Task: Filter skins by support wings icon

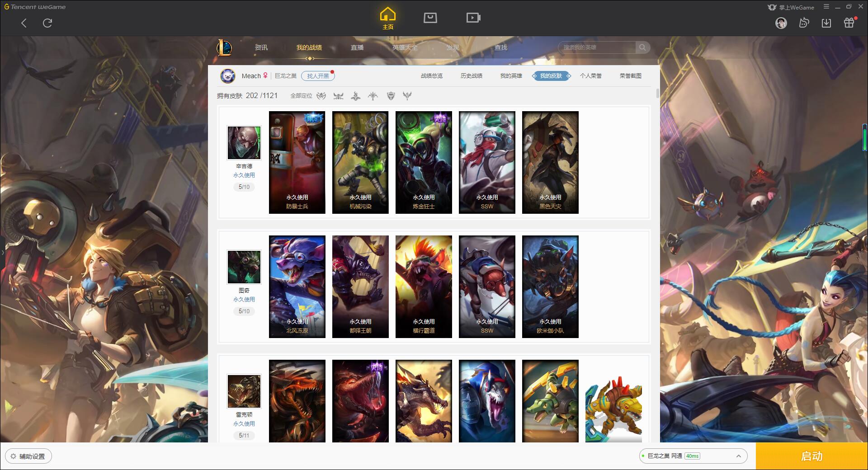Action: pos(407,96)
